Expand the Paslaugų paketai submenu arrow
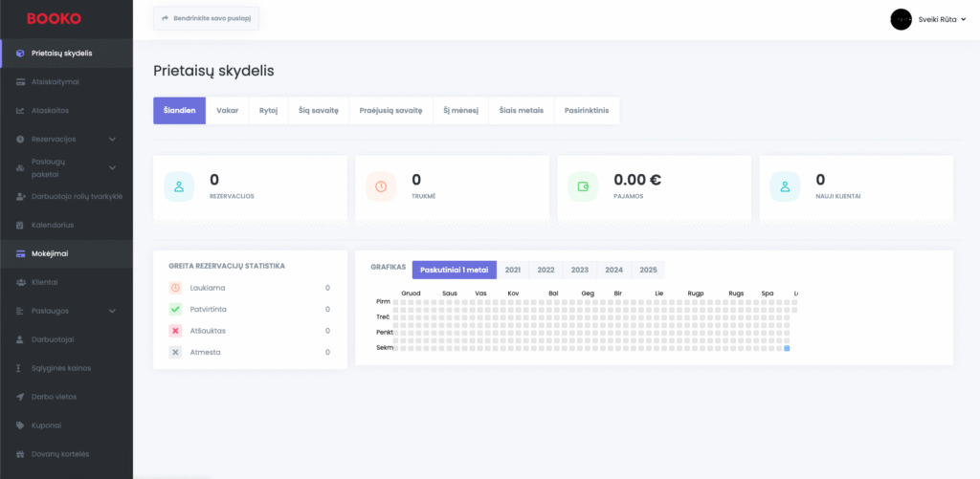980x479 pixels. click(x=113, y=167)
